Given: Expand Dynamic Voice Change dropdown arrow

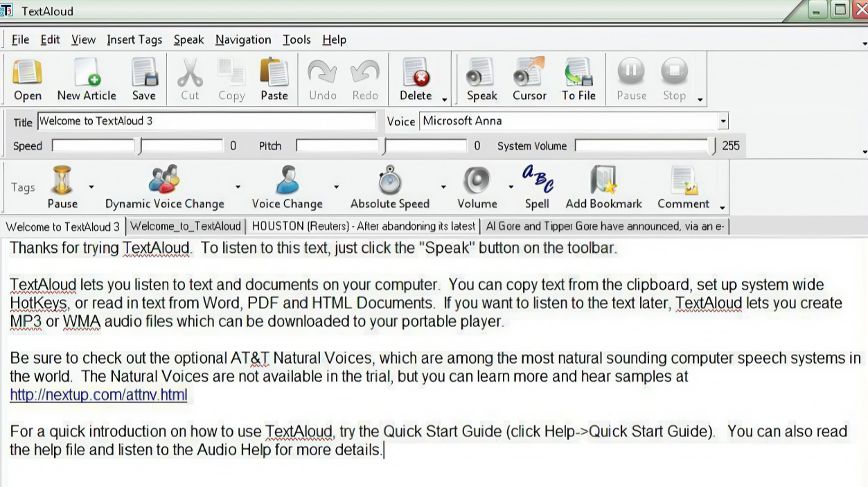Looking at the screenshot, I should 238,187.
